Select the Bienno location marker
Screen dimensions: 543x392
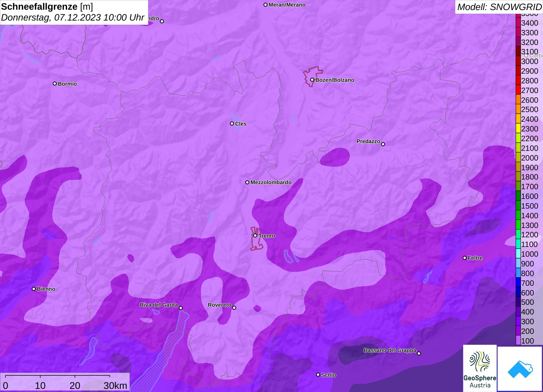[x=34, y=289]
